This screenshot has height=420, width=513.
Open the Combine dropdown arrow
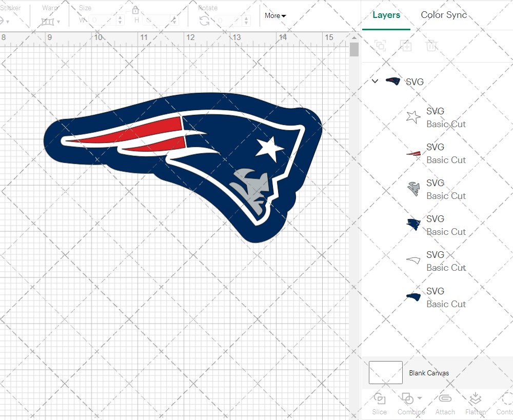point(420,398)
